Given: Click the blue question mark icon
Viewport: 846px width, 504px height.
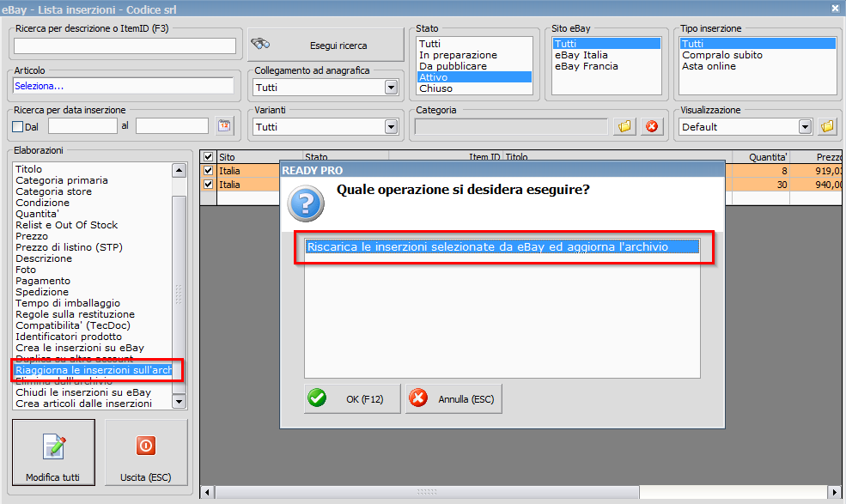Looking at the screenshot, I should pos(306,203).
